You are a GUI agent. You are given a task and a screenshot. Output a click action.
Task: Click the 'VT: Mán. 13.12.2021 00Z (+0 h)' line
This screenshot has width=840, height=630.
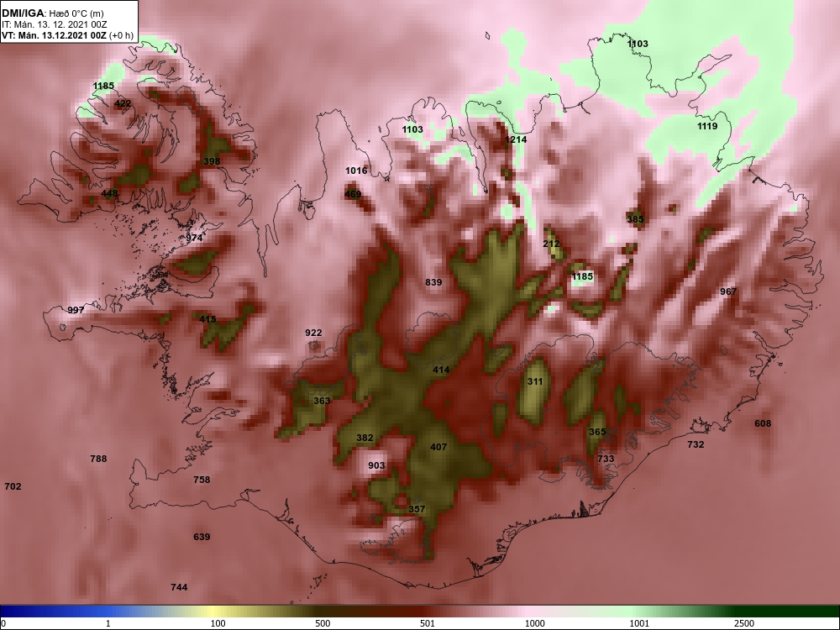point(67,35)
